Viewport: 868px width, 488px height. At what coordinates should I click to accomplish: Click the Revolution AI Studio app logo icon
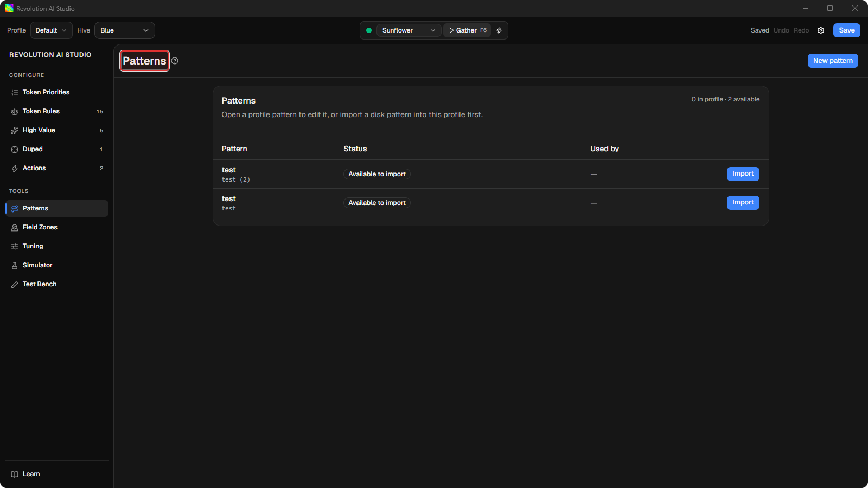click(9, 8)
